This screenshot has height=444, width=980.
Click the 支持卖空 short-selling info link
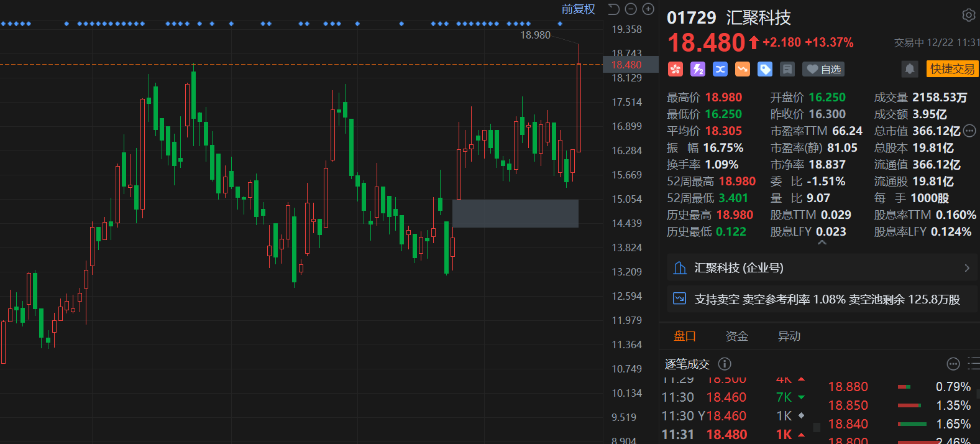click(x=827, y=300)
